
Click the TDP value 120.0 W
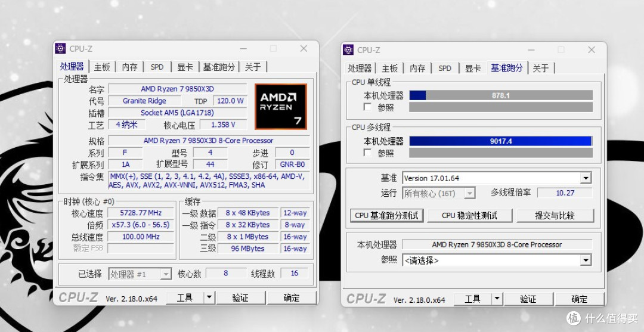coord(230,101)
